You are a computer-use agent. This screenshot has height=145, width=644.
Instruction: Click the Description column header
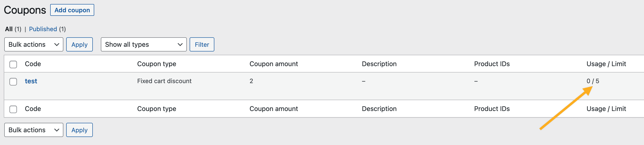379,64
